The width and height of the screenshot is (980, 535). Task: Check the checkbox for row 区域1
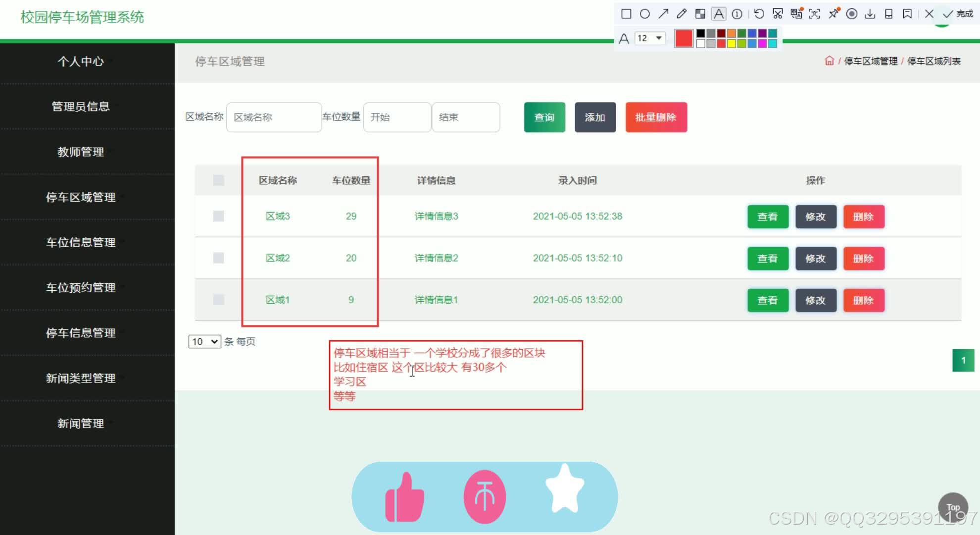point(218,300)
